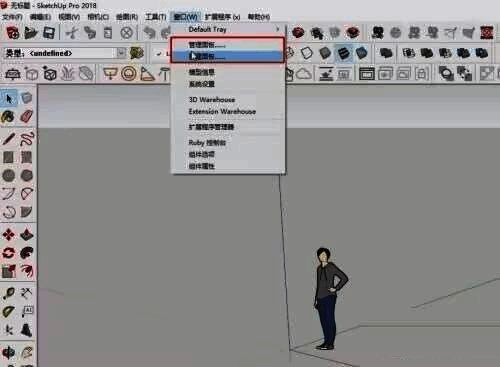Activate the Text label tool

point(27,312)
